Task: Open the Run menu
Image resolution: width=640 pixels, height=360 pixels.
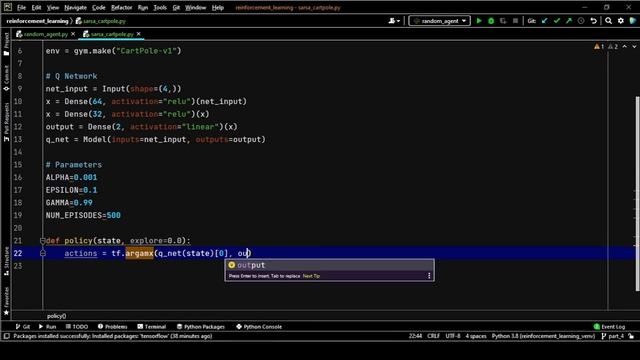Action: (143, 7)
